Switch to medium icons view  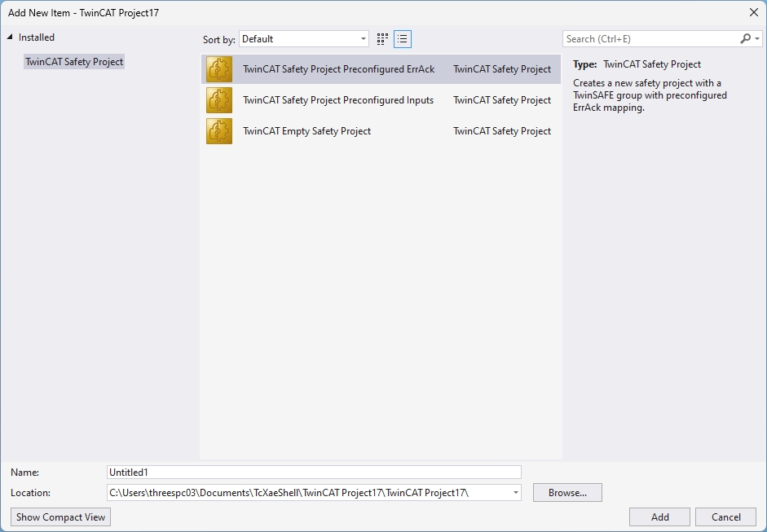382,39
